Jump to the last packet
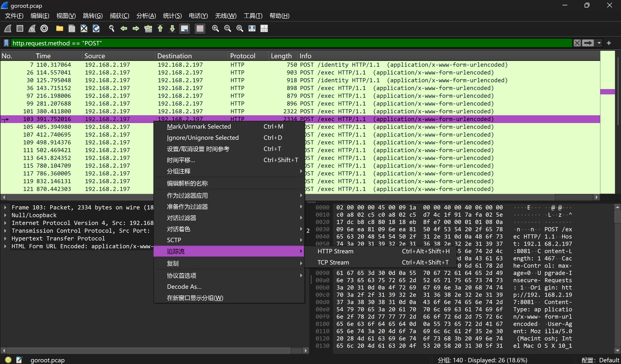The height and width of the screenshot is (364, 621). (x=172, y=29)
